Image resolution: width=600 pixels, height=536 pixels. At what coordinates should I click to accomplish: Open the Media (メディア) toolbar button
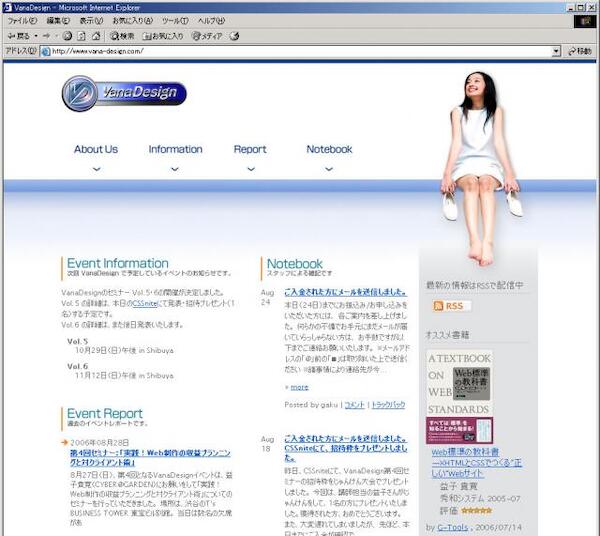tap(207, 36)
